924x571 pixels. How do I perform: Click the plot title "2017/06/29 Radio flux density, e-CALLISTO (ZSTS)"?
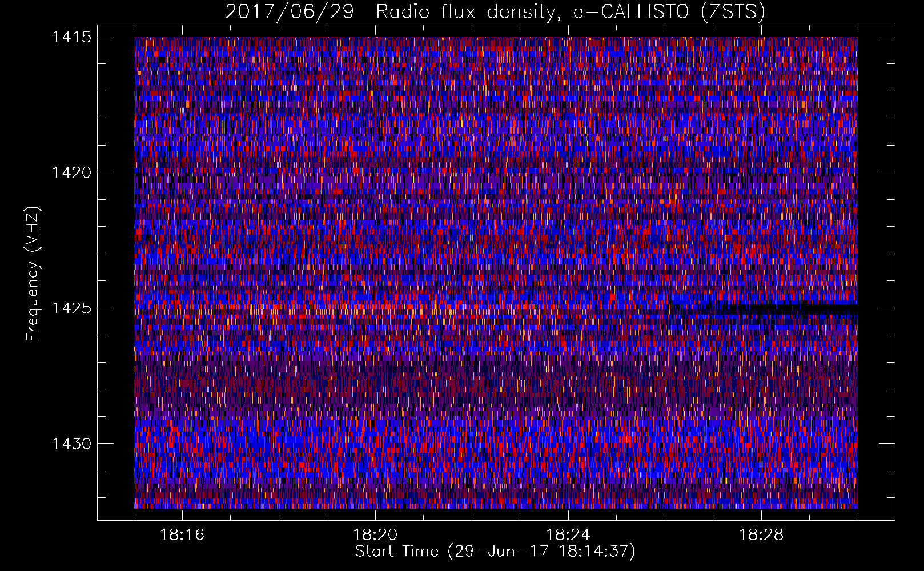pyautogui.click(x=495, y=12)
